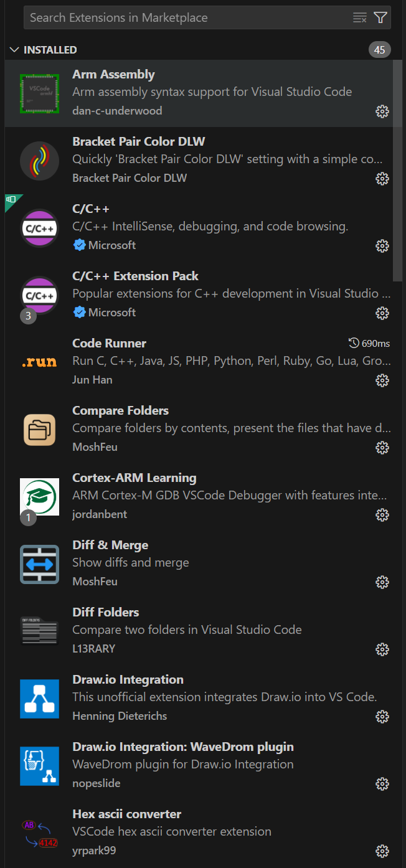The width and height of the screenshot is (406, 868).
Task: Click the pack count badge 3 on C/C++ Extension Pack
Action: click(27, 316)
